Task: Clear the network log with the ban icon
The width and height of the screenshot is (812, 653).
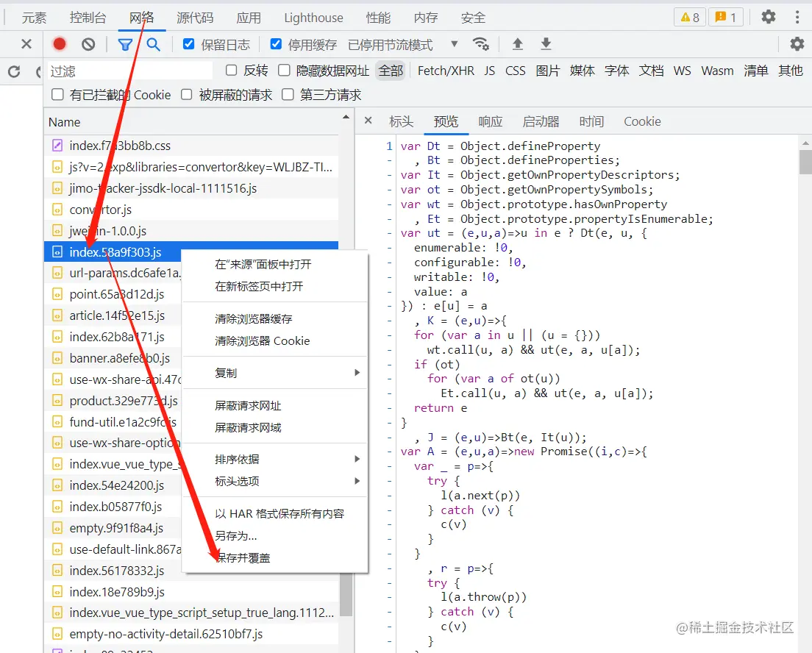Action: pos(88,44)
